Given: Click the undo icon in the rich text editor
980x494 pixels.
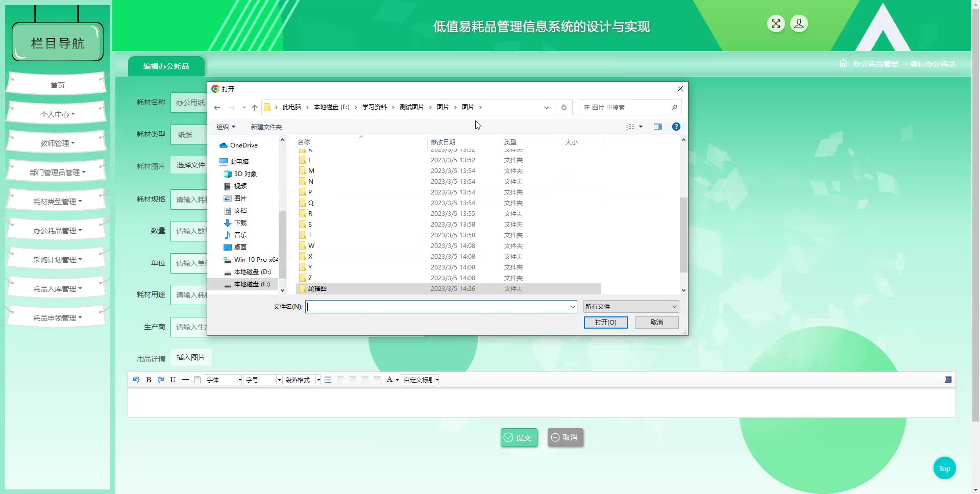Looking at the screenshot, I should coord(136,380).
